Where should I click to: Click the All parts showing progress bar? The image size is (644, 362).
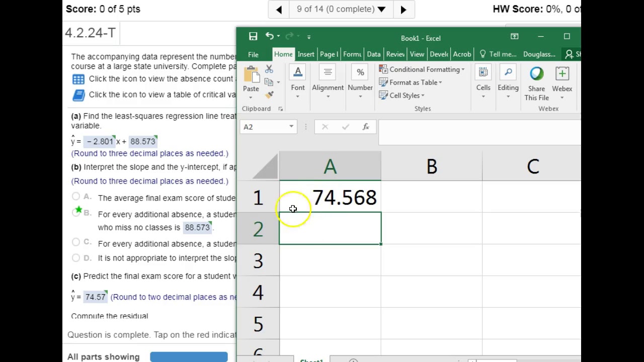pyautogui.click(x=189, y=357)
